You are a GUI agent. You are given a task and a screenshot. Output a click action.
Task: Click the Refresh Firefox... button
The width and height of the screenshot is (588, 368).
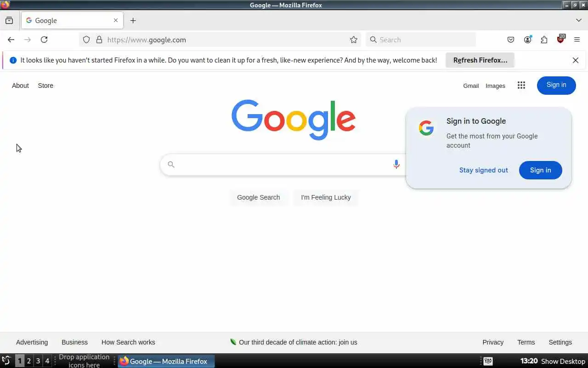(480, 60)
